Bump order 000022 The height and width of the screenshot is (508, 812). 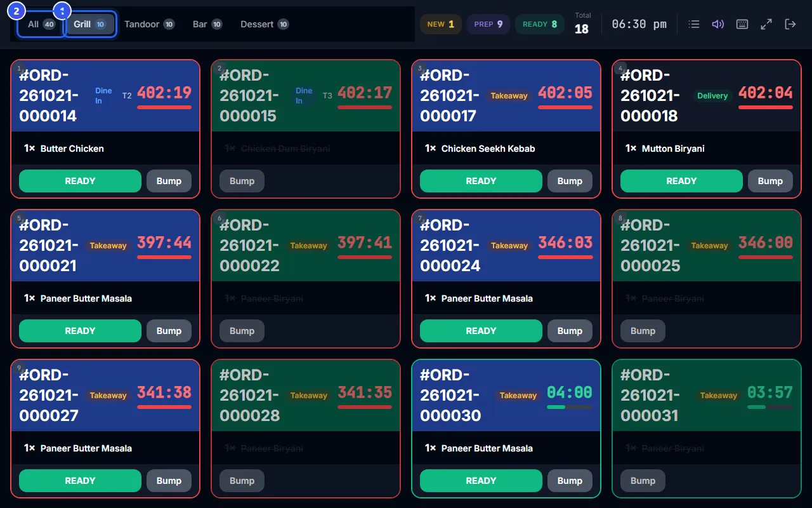(242, 331)
